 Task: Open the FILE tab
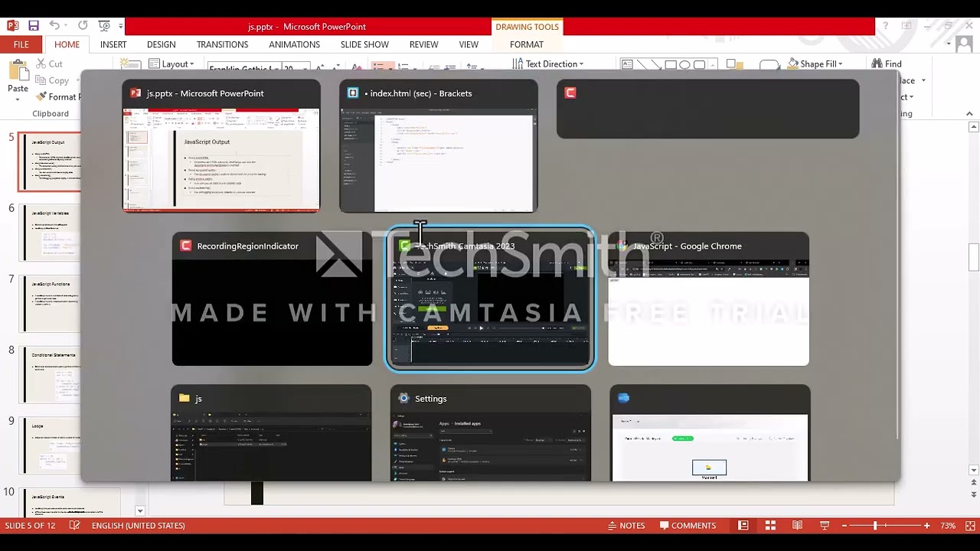point(21,44)
